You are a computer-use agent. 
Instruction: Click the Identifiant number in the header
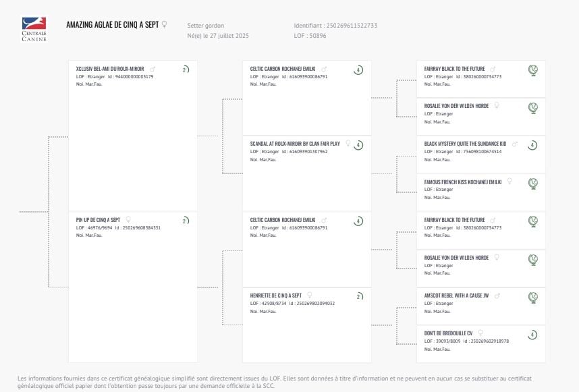352,26
